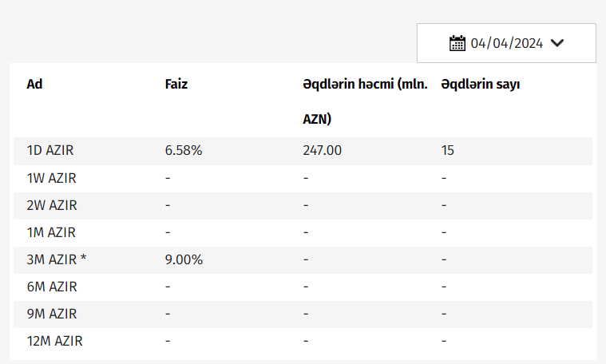Click the calendar icon in date picker

(457, 43)
